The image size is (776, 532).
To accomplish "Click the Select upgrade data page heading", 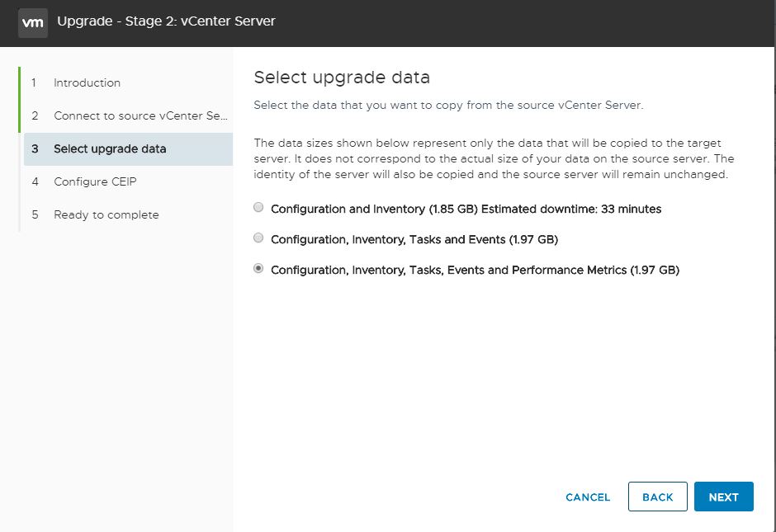I will (x=342, y=78).
